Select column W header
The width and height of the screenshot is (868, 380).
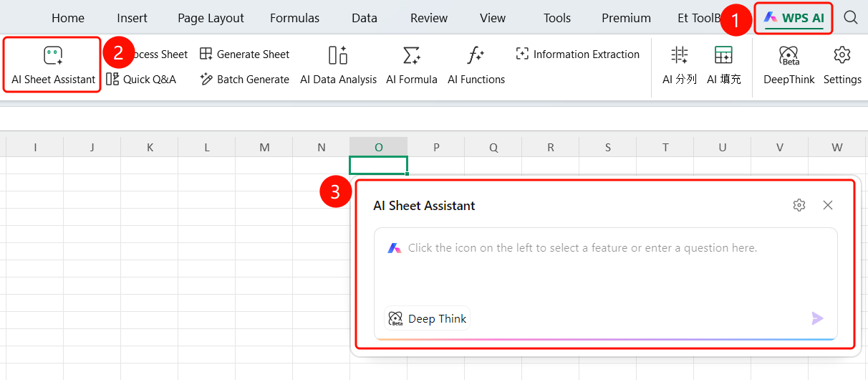(x=837, y=147)
